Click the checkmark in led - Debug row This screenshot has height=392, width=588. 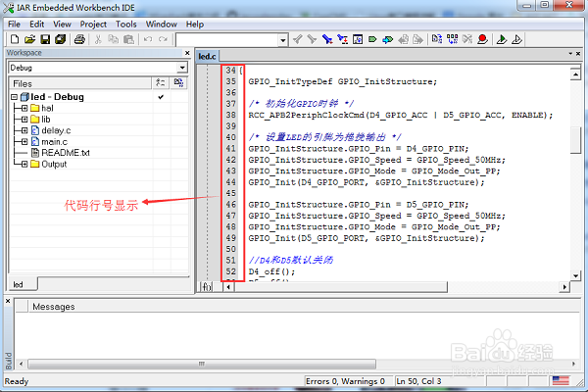(x=161, y=97)
